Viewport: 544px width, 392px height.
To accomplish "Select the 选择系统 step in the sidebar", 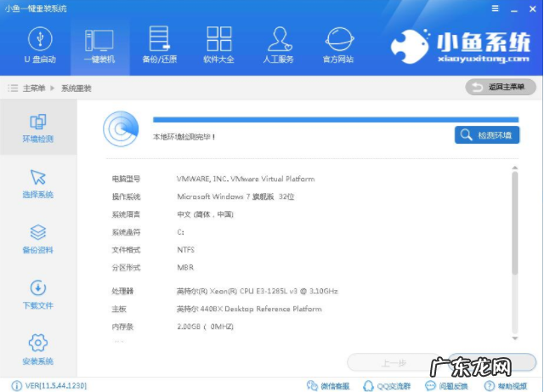I will click(38, 184).
